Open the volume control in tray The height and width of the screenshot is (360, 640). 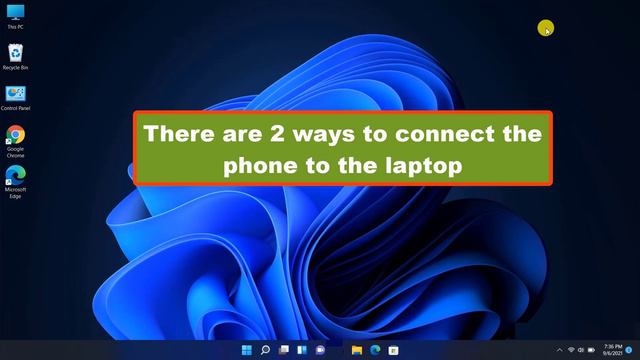pyautogui.click(x=581, y=350)
